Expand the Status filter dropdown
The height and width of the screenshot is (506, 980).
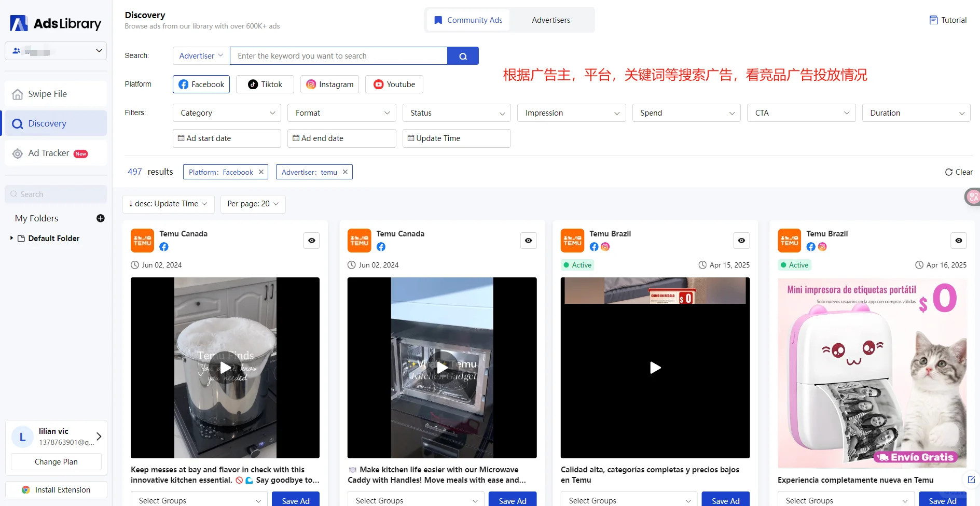click(457, 113)
